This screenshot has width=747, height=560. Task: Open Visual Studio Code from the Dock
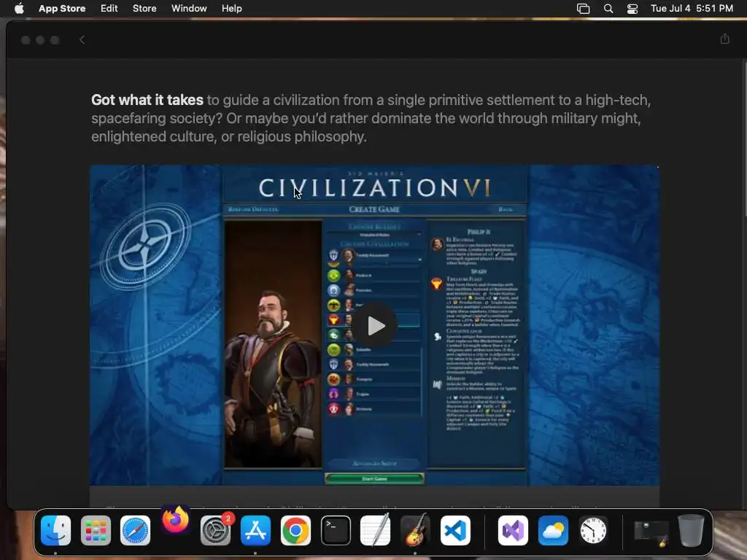455,530
